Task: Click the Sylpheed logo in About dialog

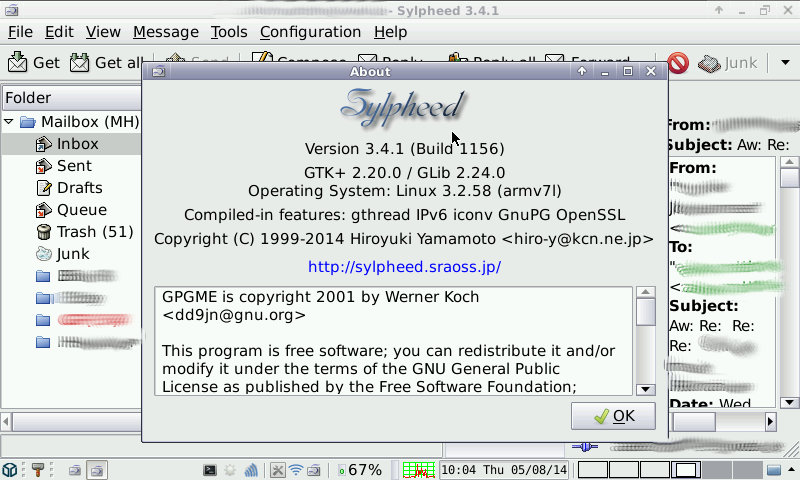Action: pos(403,107)
